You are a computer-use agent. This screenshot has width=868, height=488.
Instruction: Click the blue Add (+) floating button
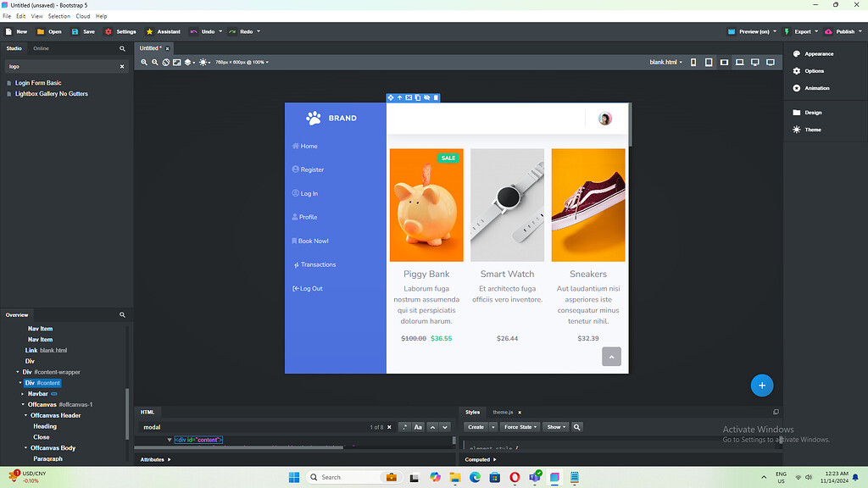click(x=761, y=385)
